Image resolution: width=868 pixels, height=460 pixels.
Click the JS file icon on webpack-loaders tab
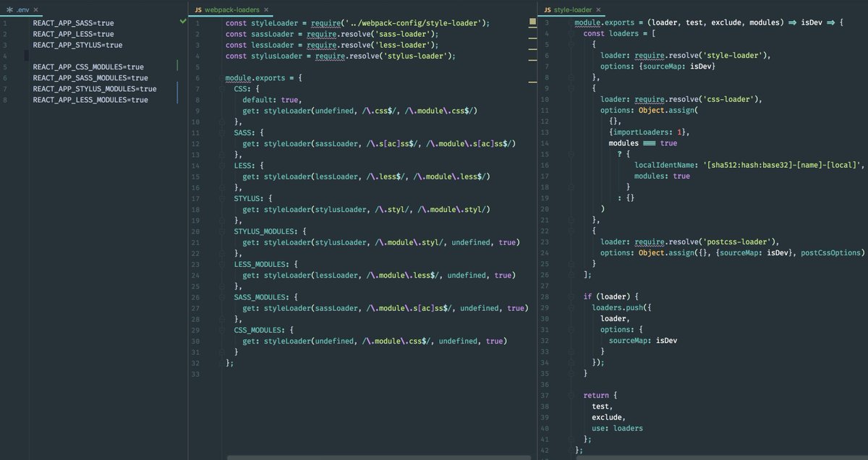point(198,10)
